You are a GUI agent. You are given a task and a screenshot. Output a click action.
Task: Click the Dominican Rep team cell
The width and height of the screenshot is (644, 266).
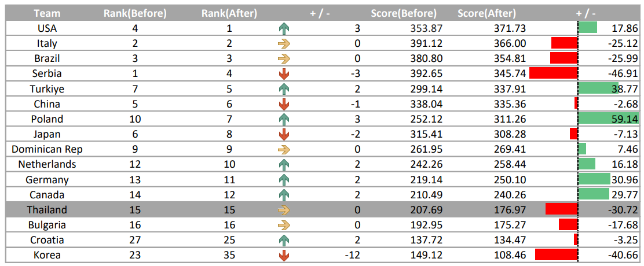[47, 150]
